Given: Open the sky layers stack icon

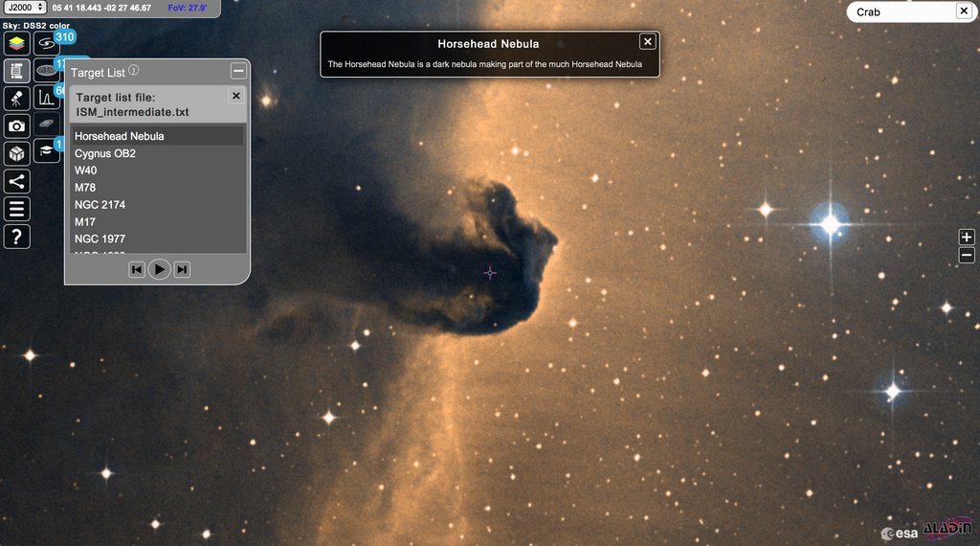Looking at the screenshot, I should (x=17, y=43).
